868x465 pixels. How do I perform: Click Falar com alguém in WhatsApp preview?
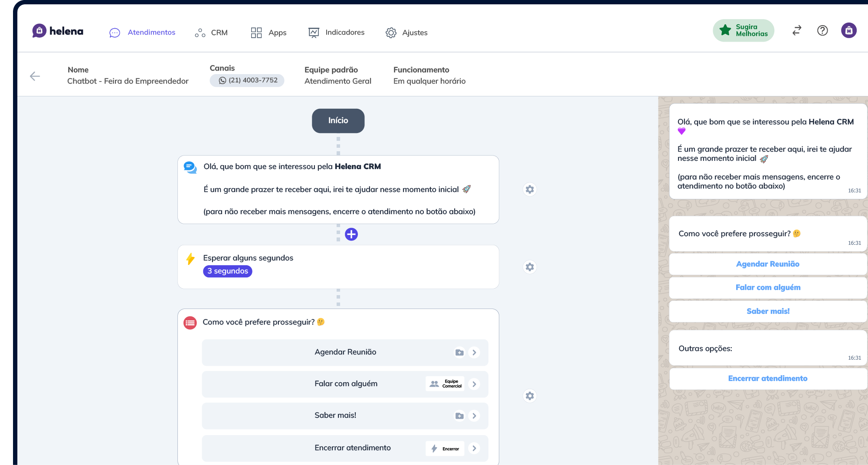768,287
